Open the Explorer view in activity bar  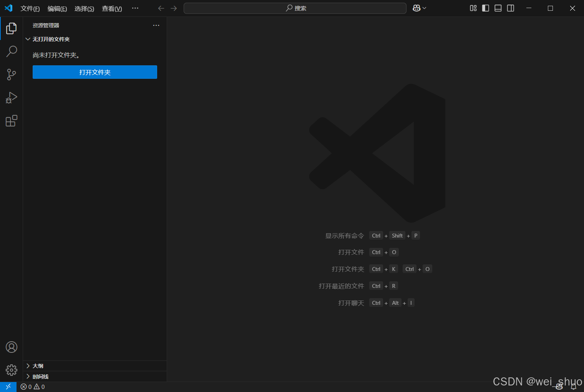point(12,28)
